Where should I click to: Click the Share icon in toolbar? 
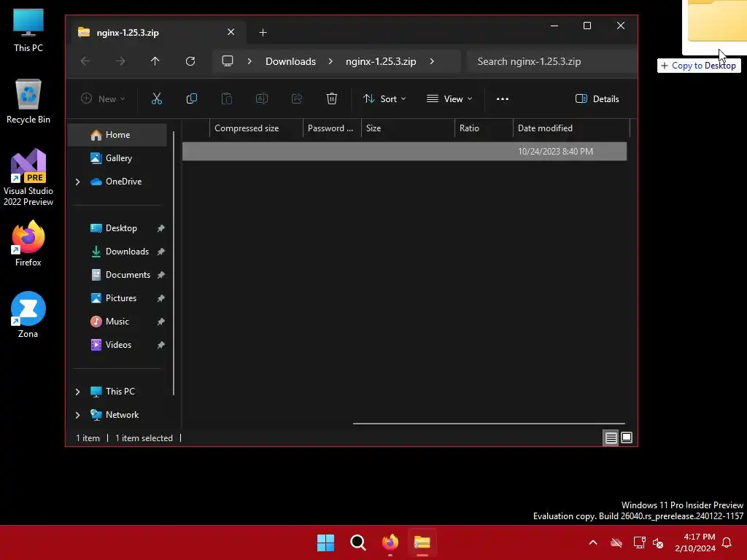pyautogui.click(x=297, y=98)
